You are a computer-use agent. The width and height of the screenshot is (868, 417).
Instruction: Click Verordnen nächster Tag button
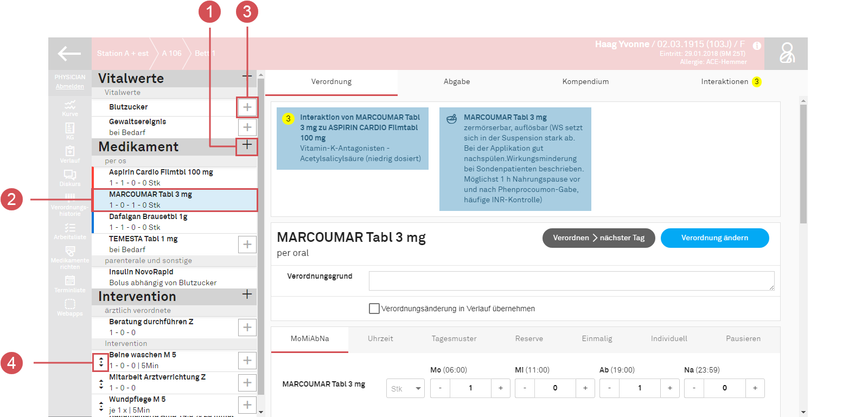click(x=599, y=238)
